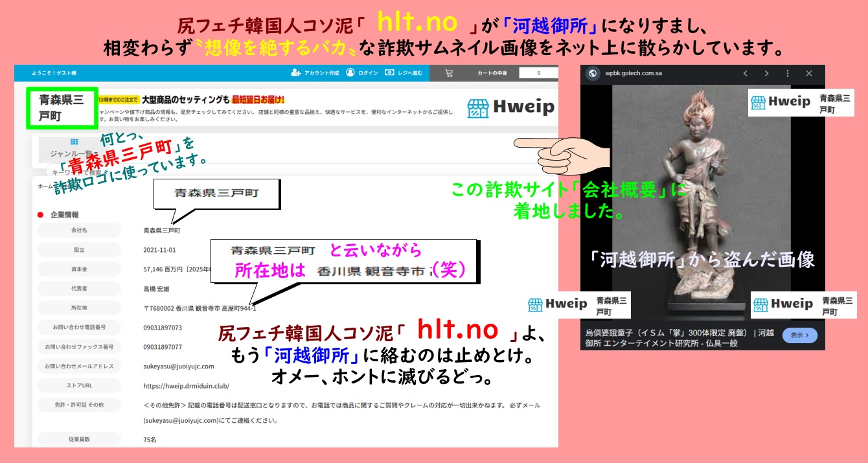Click the ログイン link

pos(368,73)
